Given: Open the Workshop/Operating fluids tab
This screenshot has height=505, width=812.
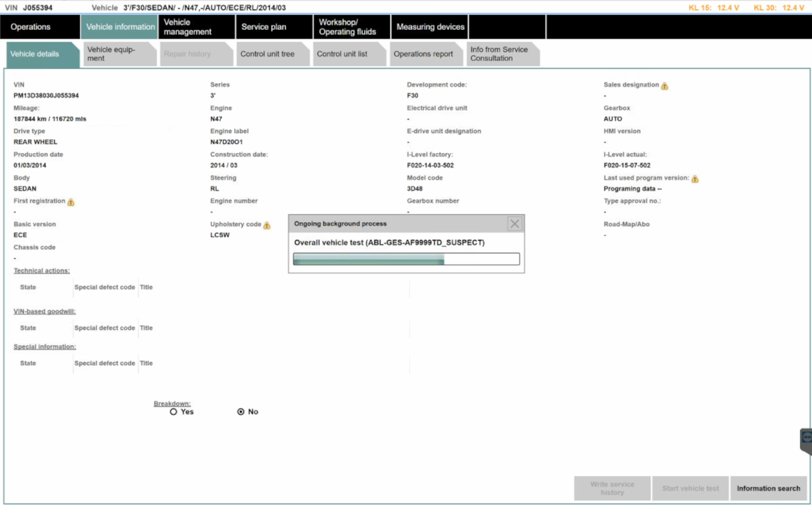Looking at the screenshot, I should 350,27.
